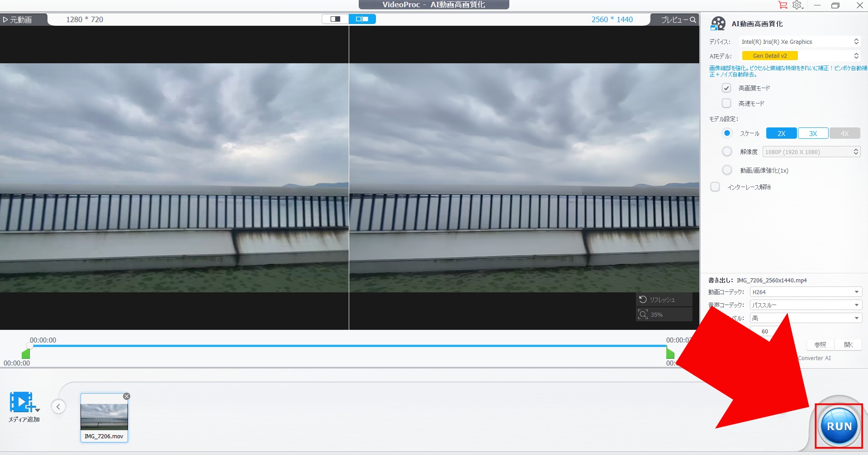The image size is (868, 455).
Task: Remove IMG_7206.mov with its X icon
Action: [x=127, y=396]
